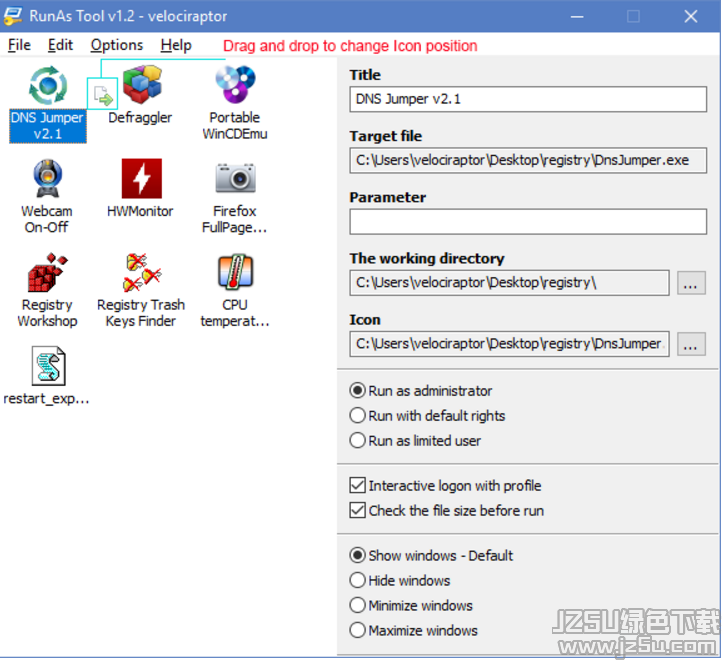The height and width of the screenshot is (660, 722).
Task: Browse for the working directory
Action: [x=691, y=283]
